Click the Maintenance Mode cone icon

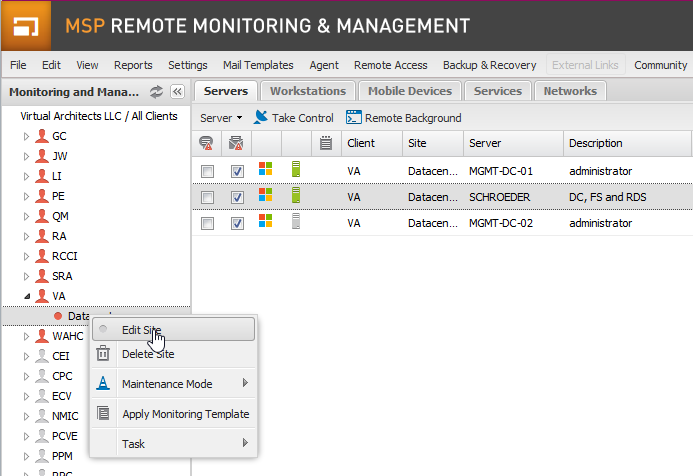(103, 383)
